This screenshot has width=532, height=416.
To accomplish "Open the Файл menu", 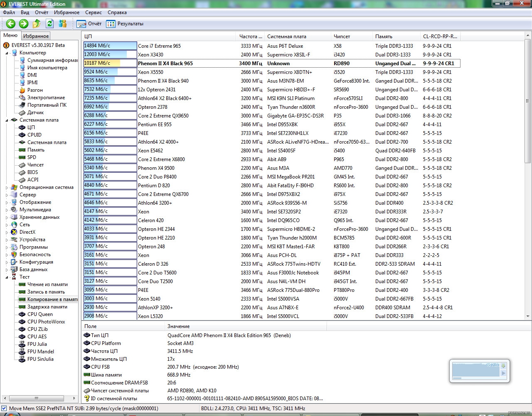I will pos(9,12).
